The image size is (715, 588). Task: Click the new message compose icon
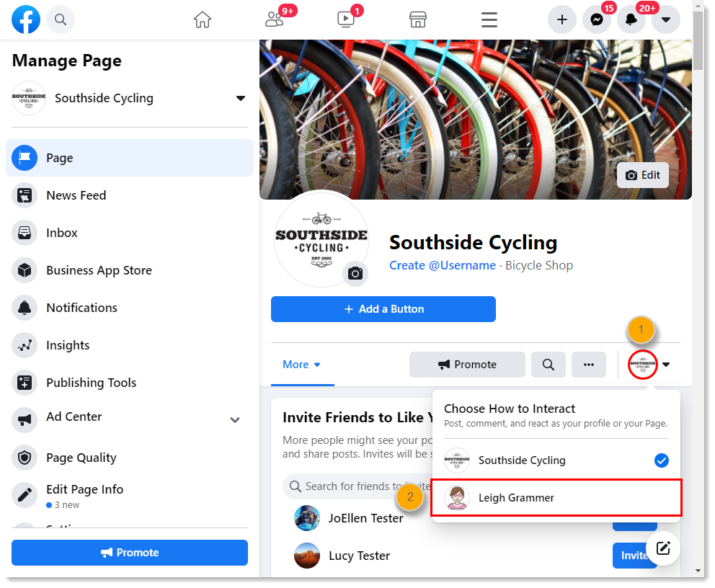click(663, 548)
